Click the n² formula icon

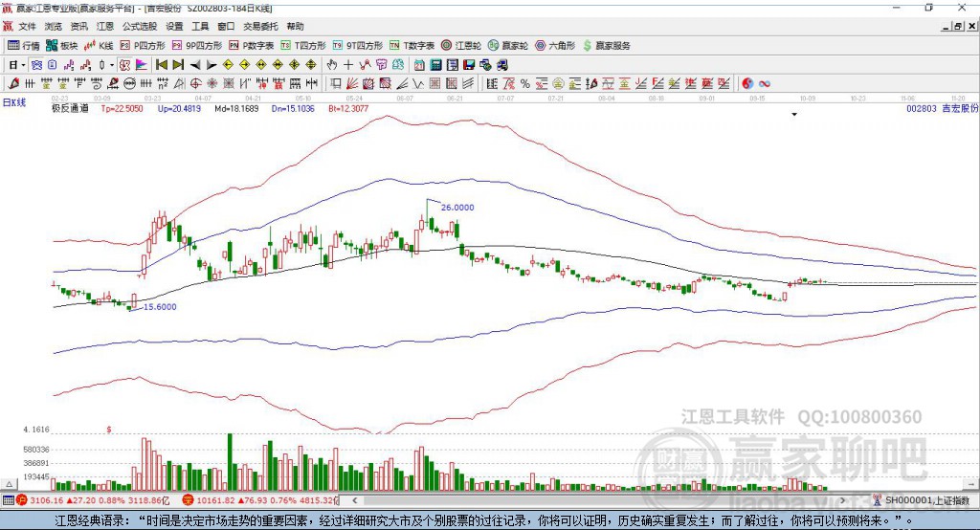click(x=163, y=84)
